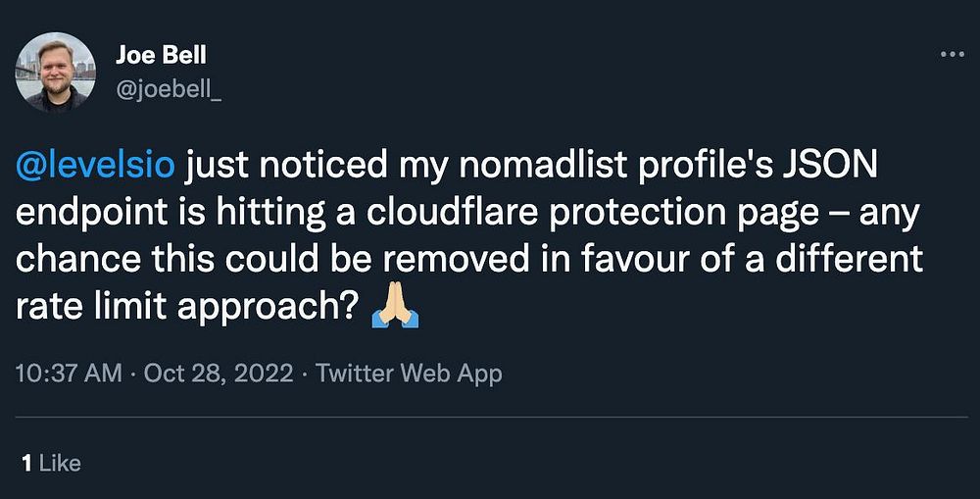View the 1 Like list
The image size is (980, 499).
[51, 463]
